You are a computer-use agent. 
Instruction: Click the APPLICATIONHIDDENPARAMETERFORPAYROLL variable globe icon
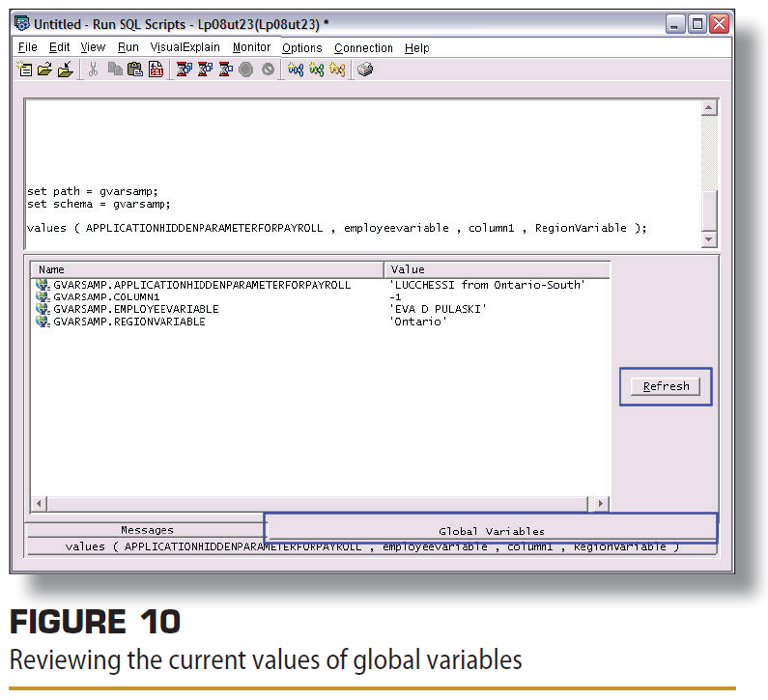43,285
